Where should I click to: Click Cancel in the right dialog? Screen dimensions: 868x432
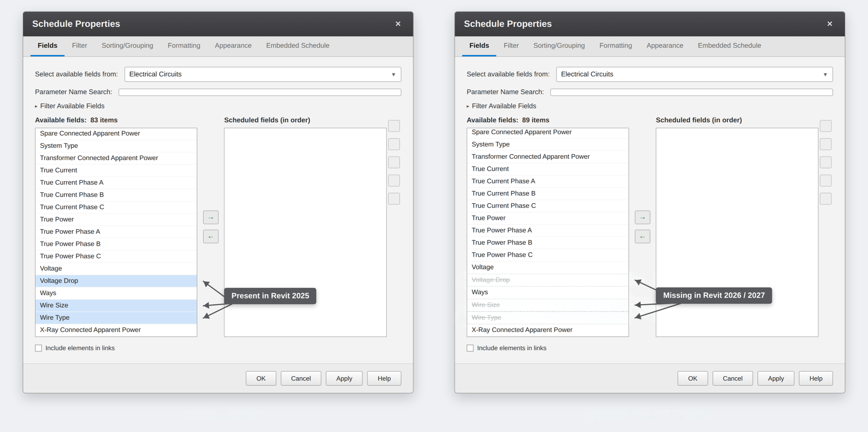point(733,378)
